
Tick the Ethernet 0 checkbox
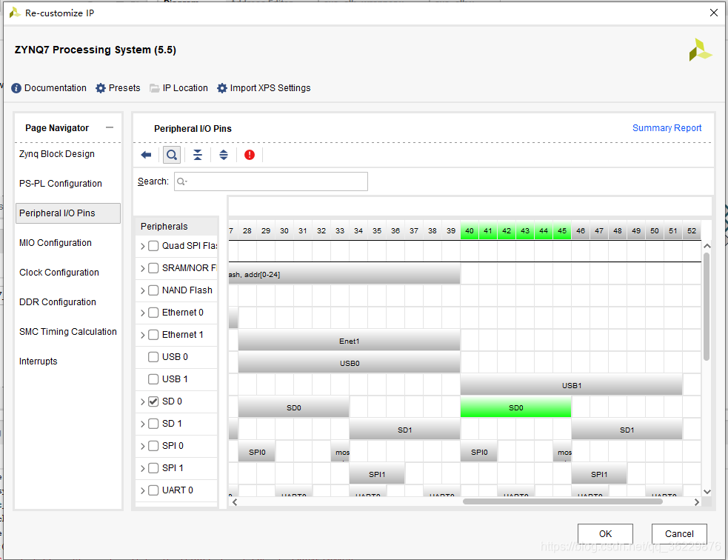153,313
